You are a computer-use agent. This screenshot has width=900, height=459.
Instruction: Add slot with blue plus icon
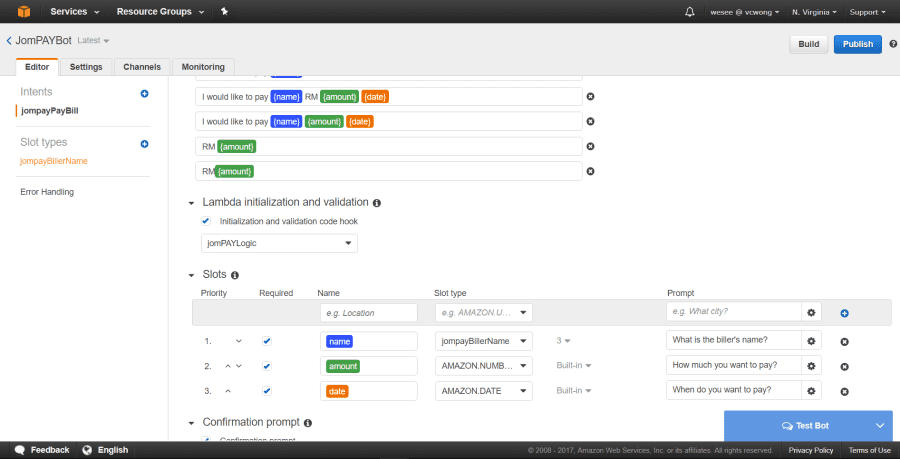coord(844,313)
